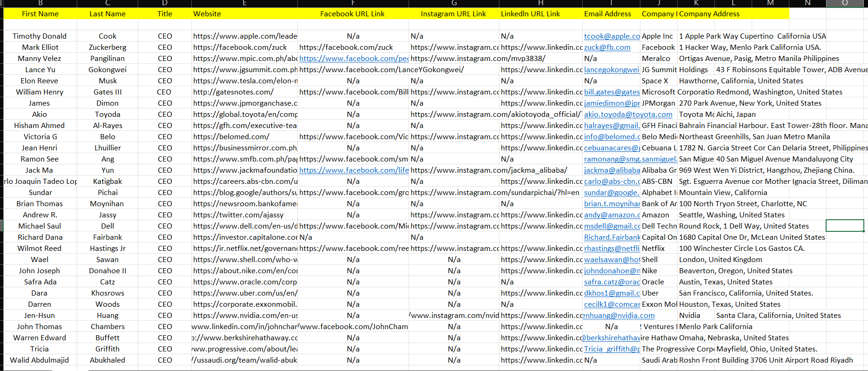Select the Khosrows last name cell
Viewport: 868px width, 371px height.
[108, 293]
